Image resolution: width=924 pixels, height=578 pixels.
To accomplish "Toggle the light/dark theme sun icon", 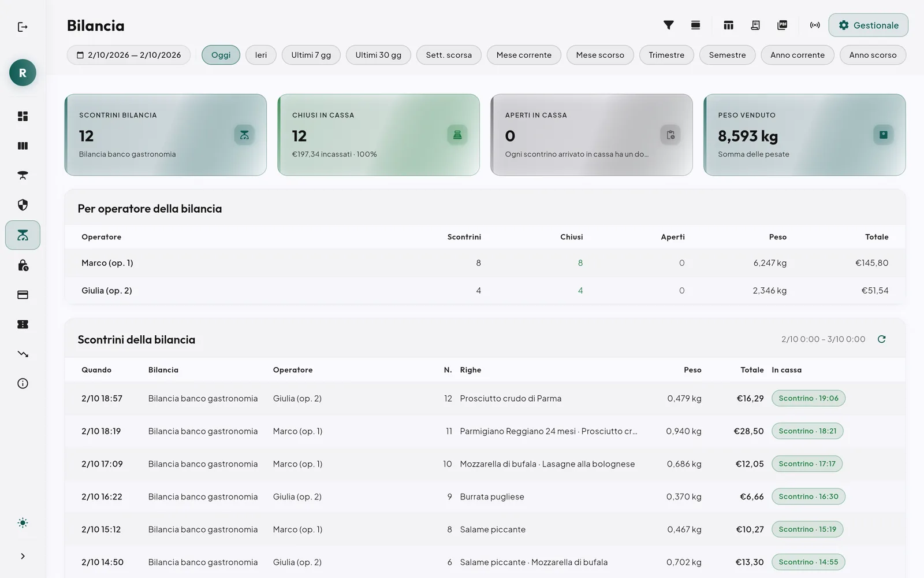I will 23,523.
